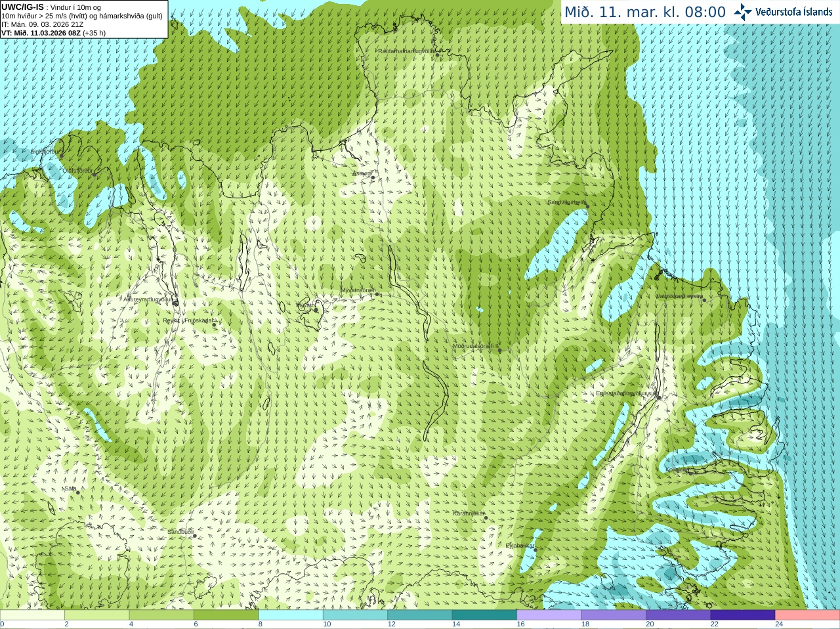Image resolution: width=840 pixels, height=629 pixels.
Task: Click the 6–8 m/s dark green legend swatch
Action: [x=226, y=615]
